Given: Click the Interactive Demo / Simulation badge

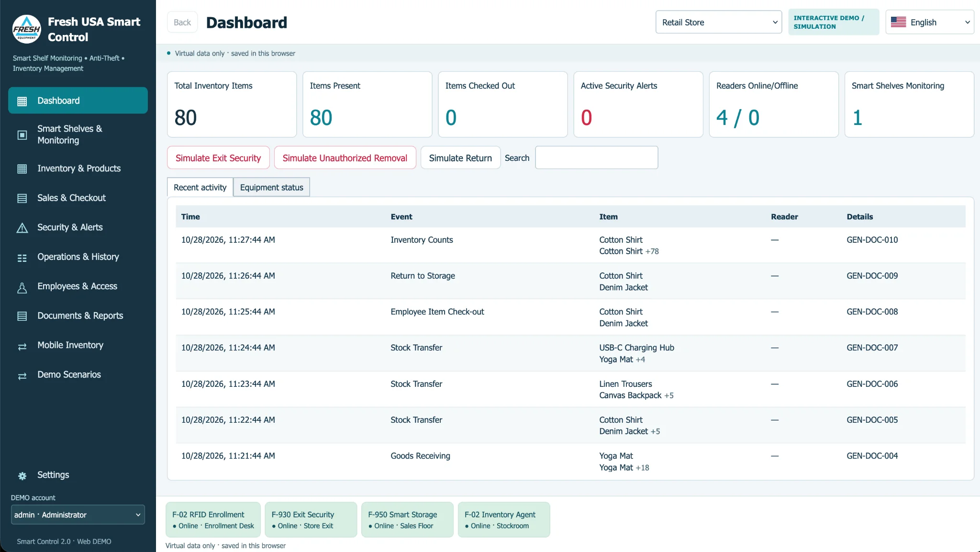Looking at the screenshot, I should pyautogui.click(x=834, y=22).
